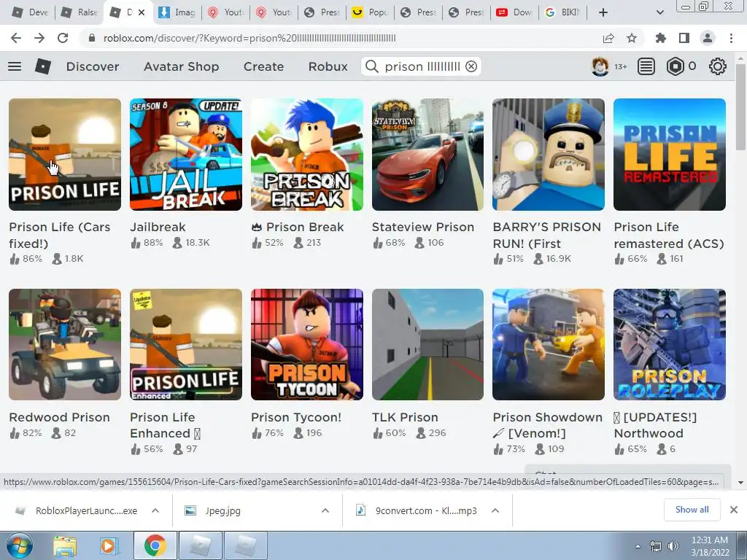747x560 pixels.
Task: Switch to the Dow browser tab
Action: (515, 12)
